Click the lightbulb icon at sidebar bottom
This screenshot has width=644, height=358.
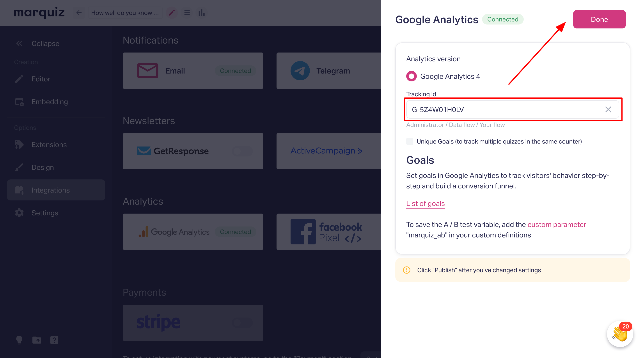tap(19, 340)
